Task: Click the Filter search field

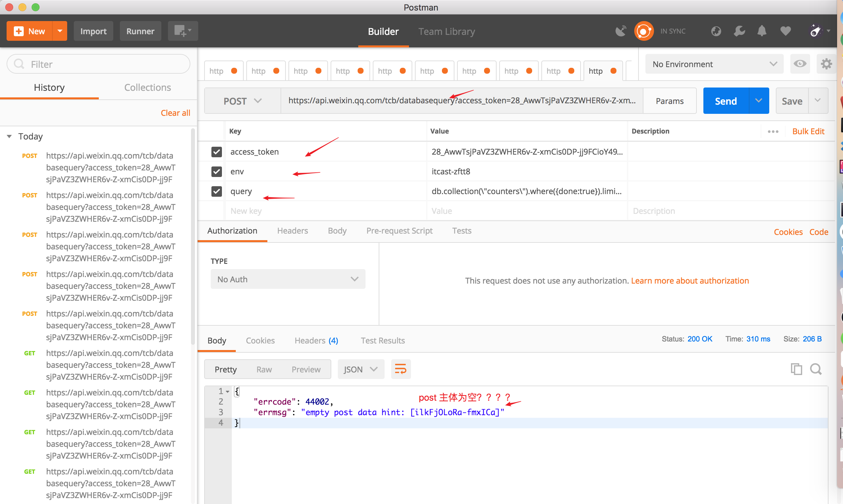Action: coord(98,64)
